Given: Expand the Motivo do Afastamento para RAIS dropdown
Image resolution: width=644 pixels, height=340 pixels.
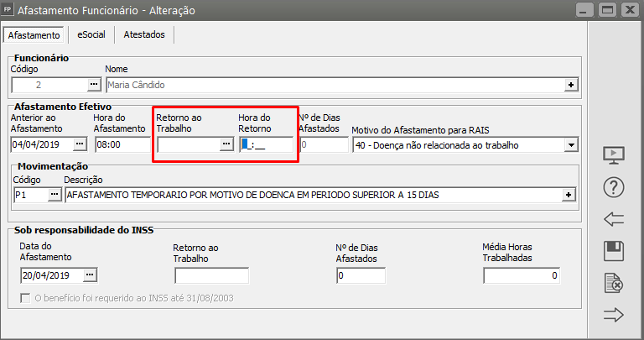Looking at the screenshot, I should 571,145.
